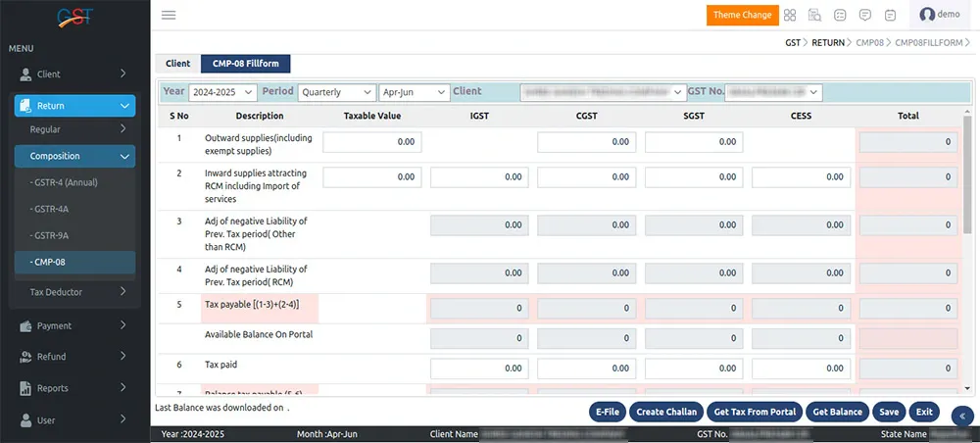Click the Reports icon in sidebar
This screenshot has height=443, width=980.
point(25,388)
